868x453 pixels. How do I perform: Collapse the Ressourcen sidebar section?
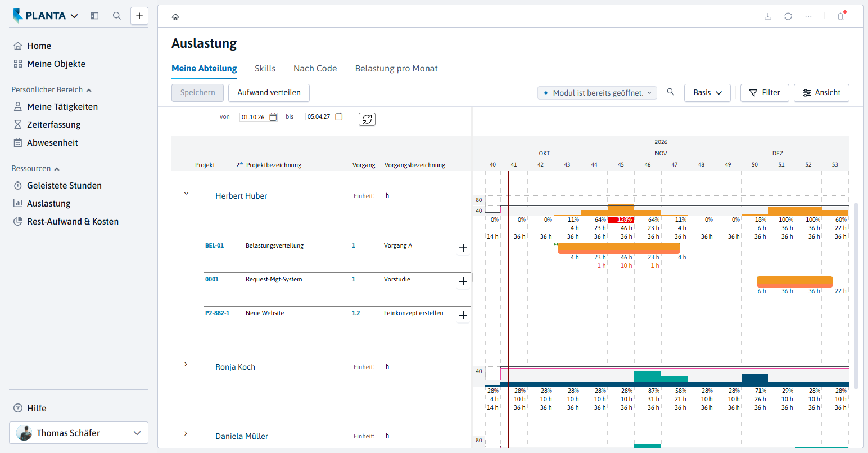[x=57, y=169]
